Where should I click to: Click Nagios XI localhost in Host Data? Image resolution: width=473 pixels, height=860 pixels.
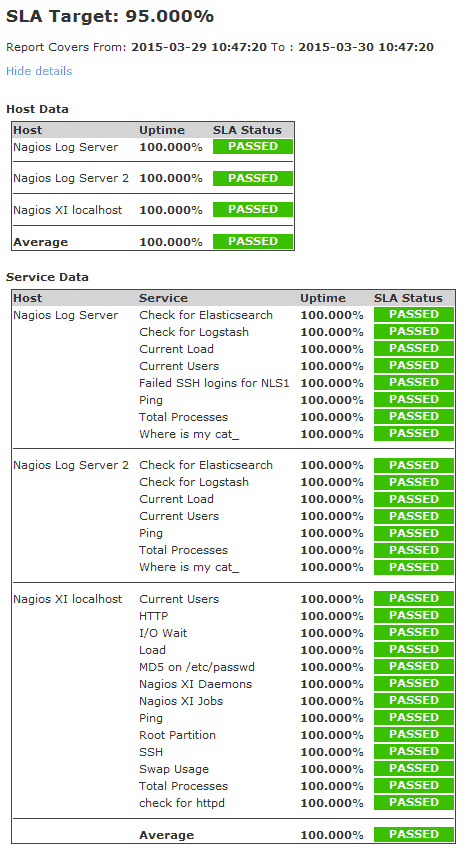pos(67,210)
